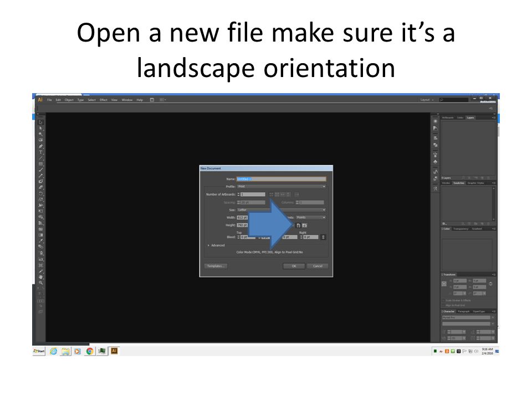Open the Start menu
Image resolution: width=532 pixels, height=399 pixels.
click(x=39, y=351)
